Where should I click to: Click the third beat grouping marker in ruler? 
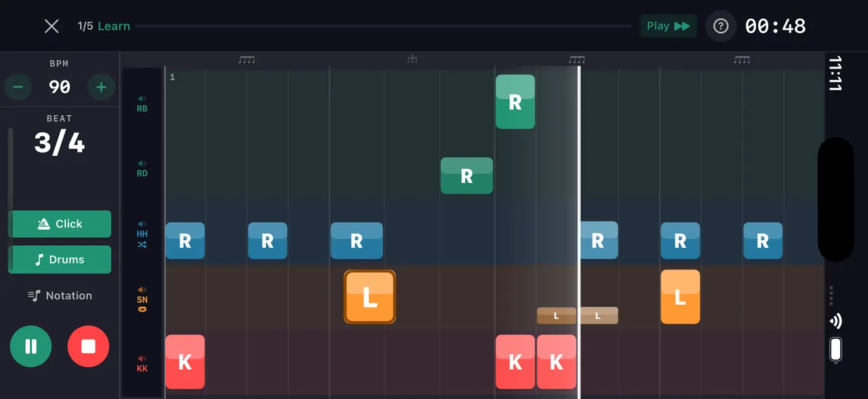[x=576, y=60]
